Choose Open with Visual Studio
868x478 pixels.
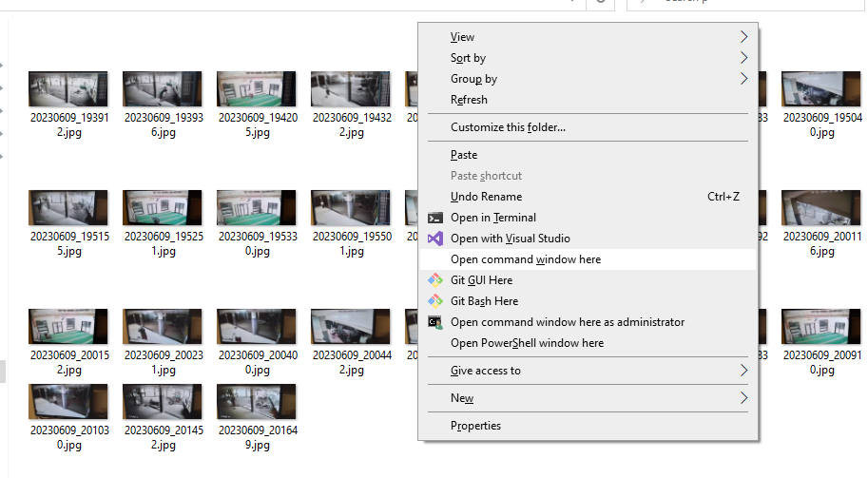click(x=588, y=239)
